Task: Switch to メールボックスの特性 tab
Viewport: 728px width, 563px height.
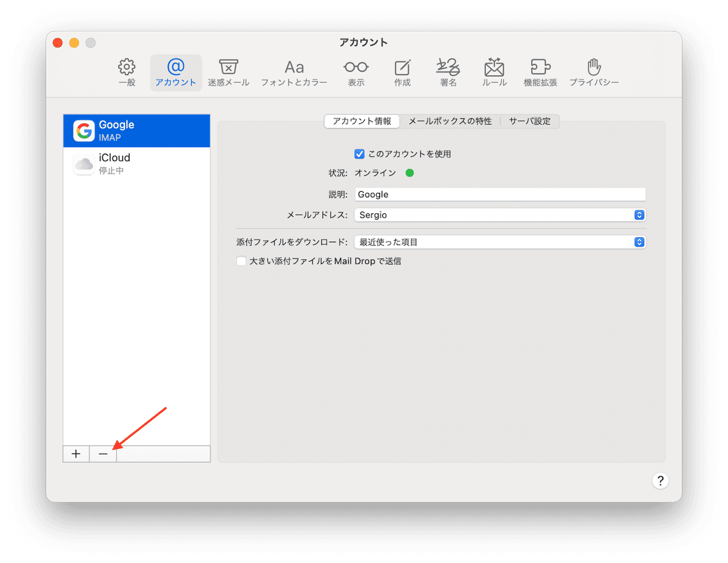Action: click(450, 122)
